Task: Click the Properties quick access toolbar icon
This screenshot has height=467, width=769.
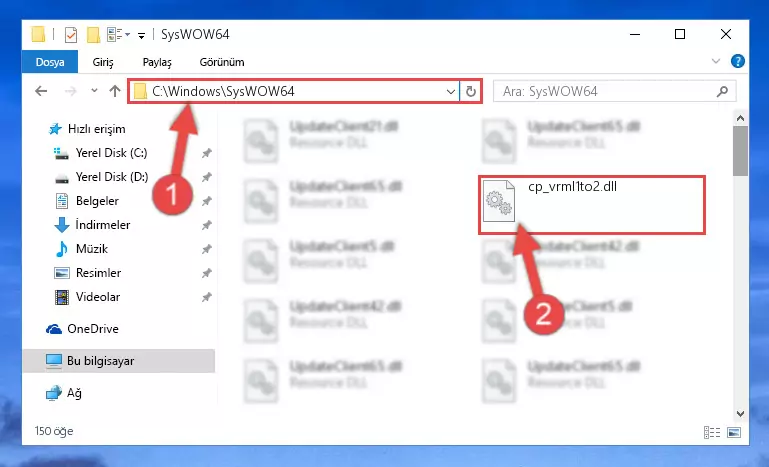Action: pos(71,35)
